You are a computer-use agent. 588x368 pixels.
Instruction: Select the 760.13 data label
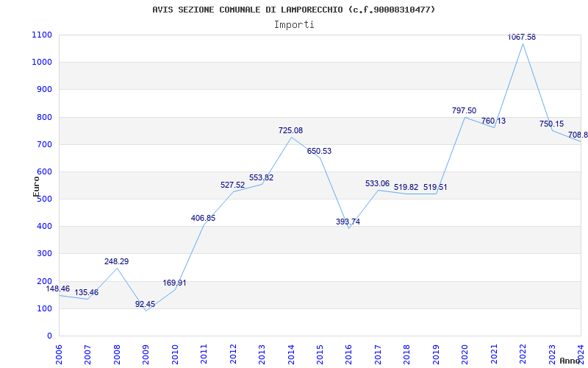pyautogui.click(x=493, y=121)
